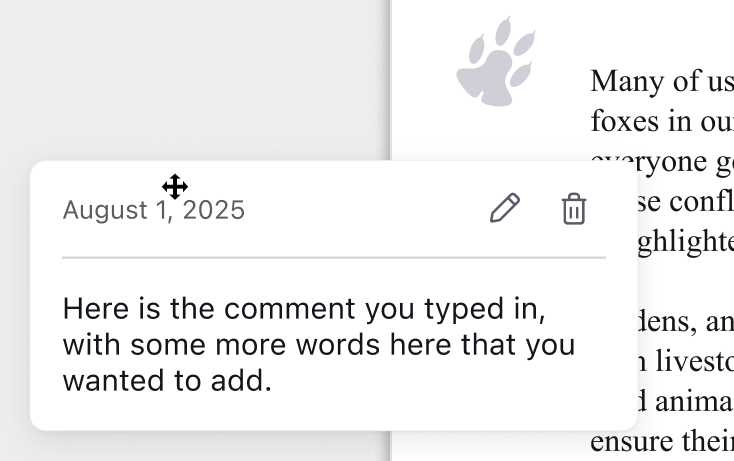The image size is (734, 461).
Task: Click the blank page margin above the paw icon
Action: click(x=494, y=14)
